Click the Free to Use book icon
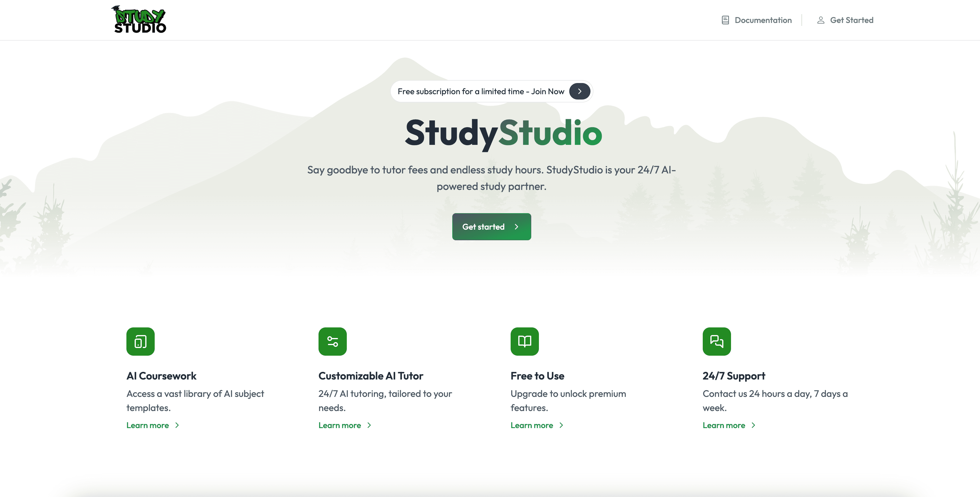The image size is (980, 497). (524, 341)
